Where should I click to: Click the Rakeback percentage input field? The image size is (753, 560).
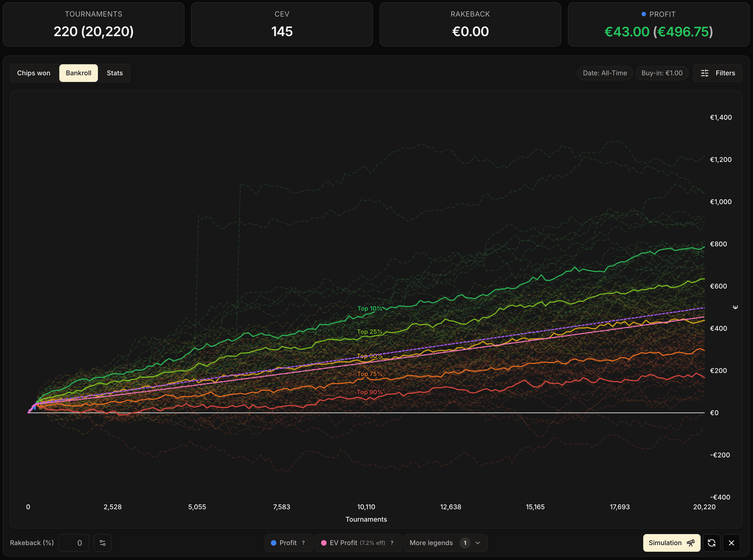pyautogui.click(x=74, y=543)
